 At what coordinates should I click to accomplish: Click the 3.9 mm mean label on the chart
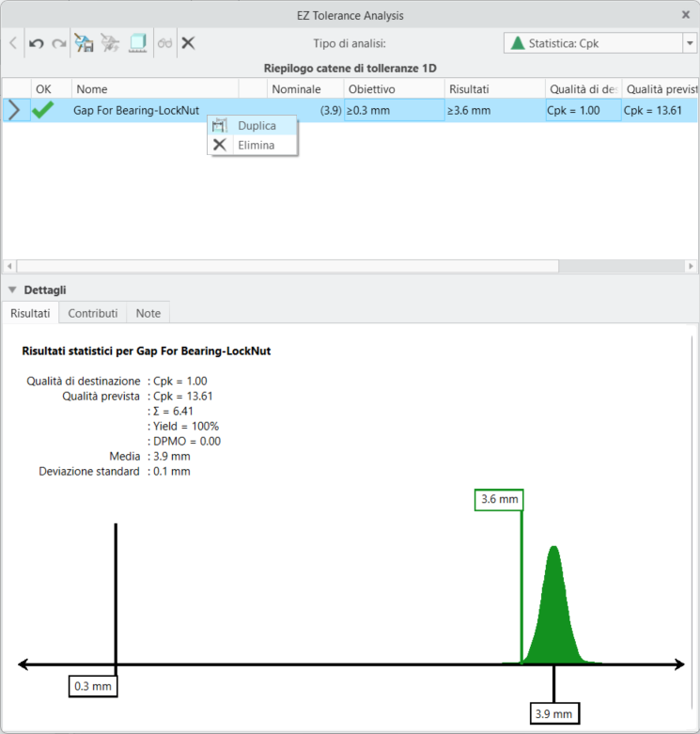pos(554,714)
